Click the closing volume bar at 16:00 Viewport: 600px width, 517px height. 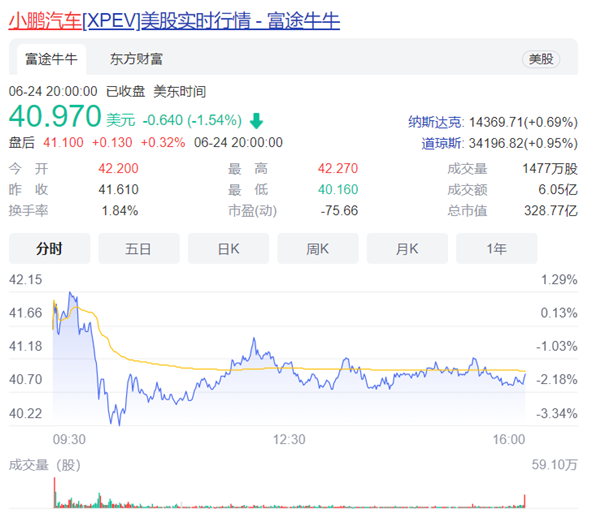(525, 501)
